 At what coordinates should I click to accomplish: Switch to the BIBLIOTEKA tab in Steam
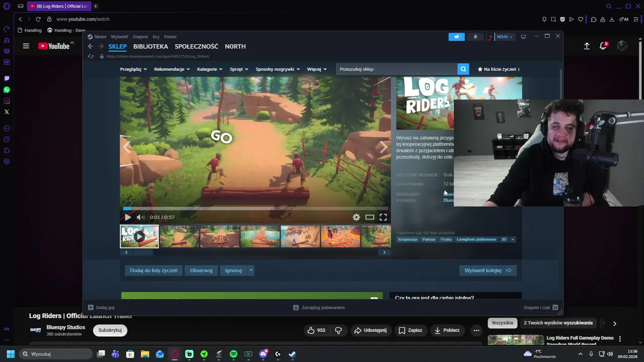pyautogui.click(x=150, y=46)
